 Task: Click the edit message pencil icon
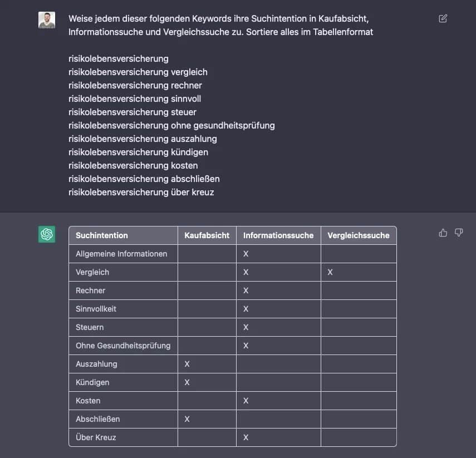click(443, 18)
